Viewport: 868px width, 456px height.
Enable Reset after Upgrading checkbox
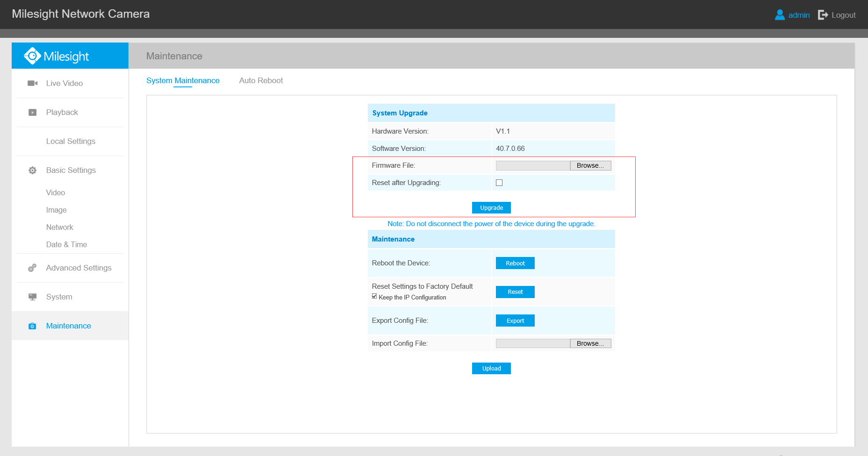(499, 183)
